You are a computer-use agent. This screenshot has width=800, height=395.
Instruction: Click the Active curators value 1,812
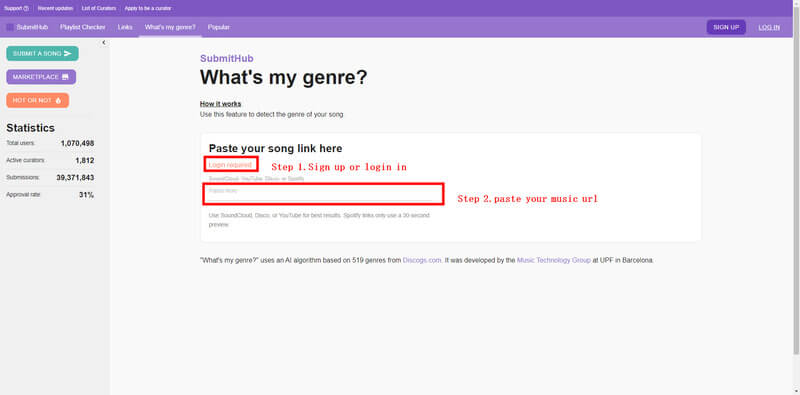[x=85, y=161]
